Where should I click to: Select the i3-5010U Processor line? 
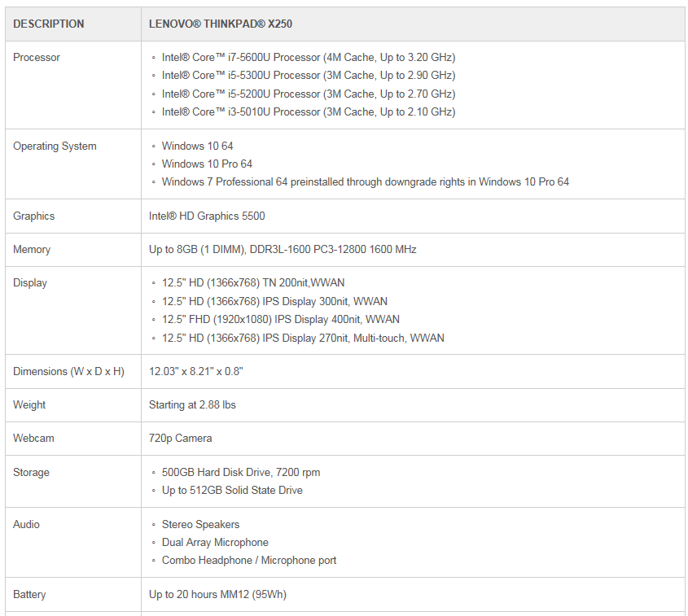click(x=309, y=111)
